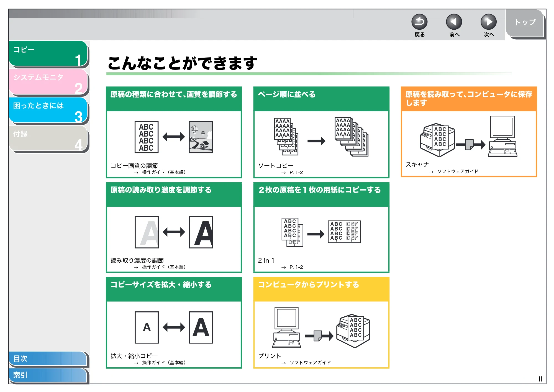This screenshot has height=392, width=554.
Task: Click 操作ガイド（基本編） under コピー画質の調節
Action: tap(164, 172)
